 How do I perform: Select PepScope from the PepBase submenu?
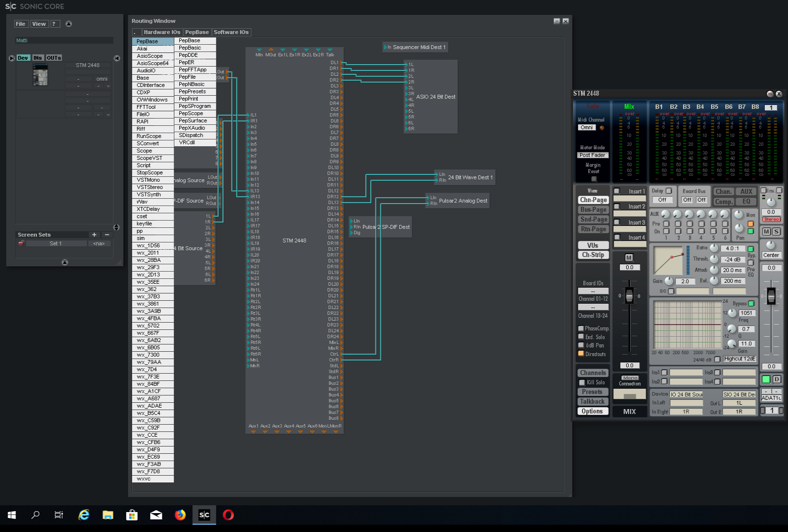click(195, 113)
